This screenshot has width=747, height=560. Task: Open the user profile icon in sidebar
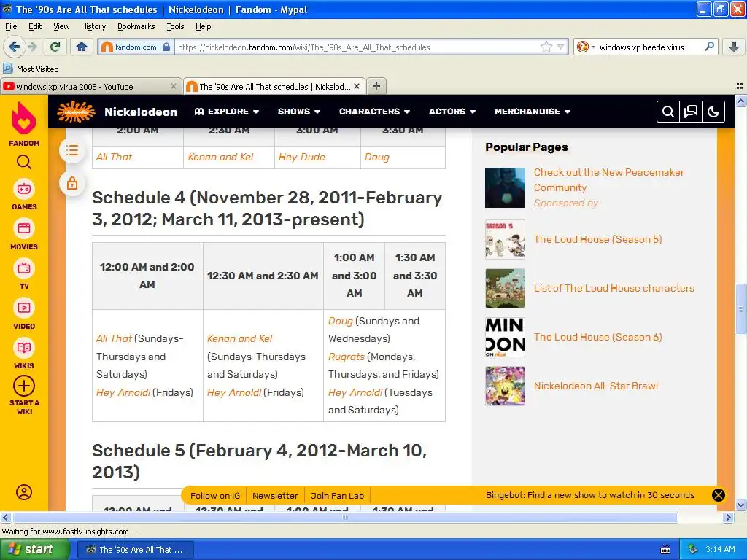(24, 492)
